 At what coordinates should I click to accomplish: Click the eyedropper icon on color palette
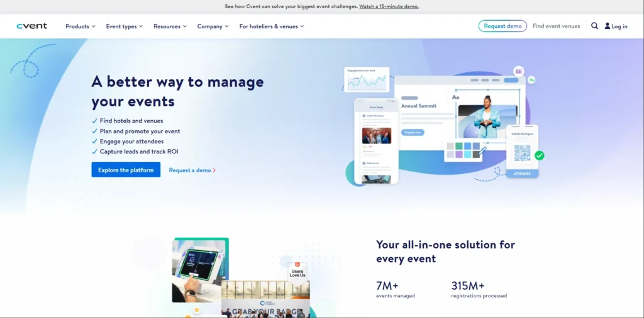[482, 151]
